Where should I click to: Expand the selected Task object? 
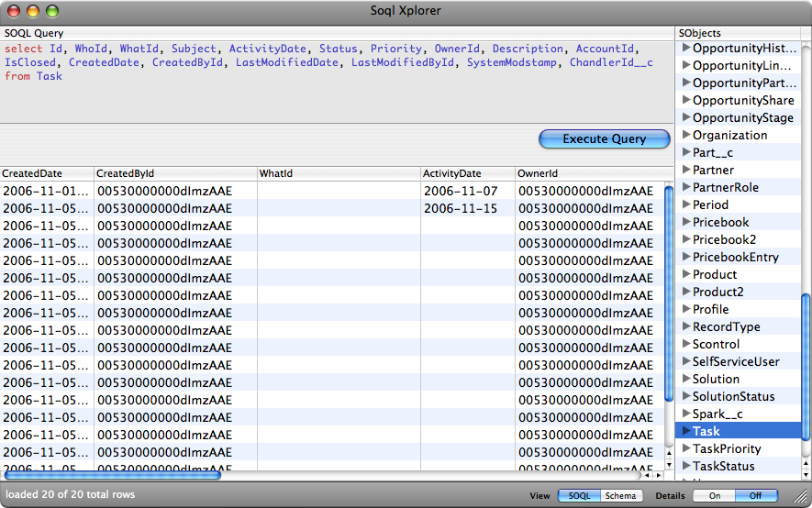click(x=686, y=430)
